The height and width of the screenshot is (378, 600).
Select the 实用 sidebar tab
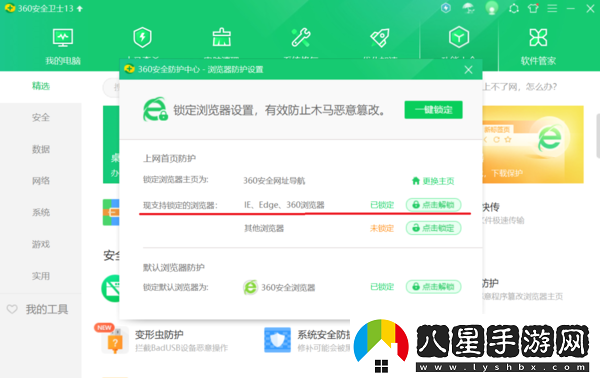click(41, 276)
